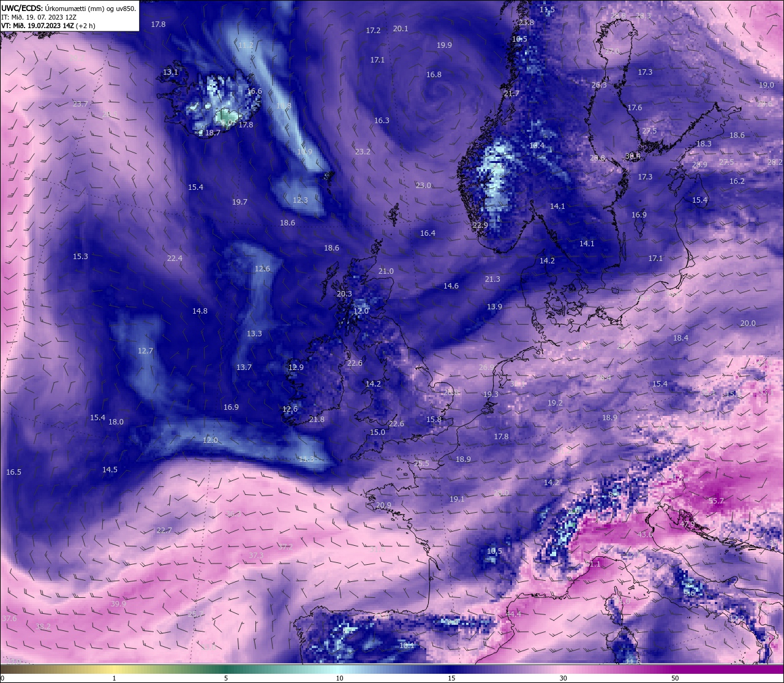Viewport: 784px width, 683px height.
Task: Click the map value '19.2'
Action: coord(555,402)
